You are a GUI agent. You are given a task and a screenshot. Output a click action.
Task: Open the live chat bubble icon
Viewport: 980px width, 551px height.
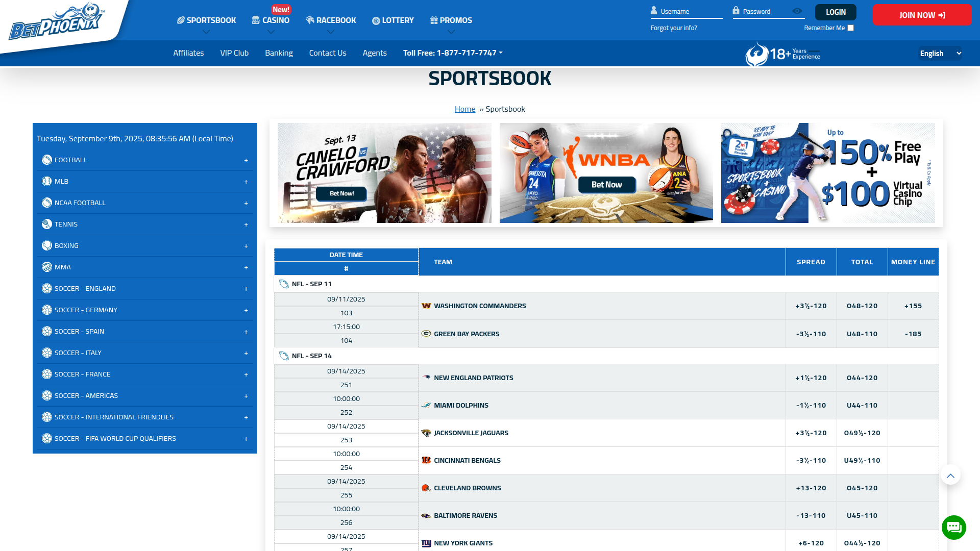(953, 528)
